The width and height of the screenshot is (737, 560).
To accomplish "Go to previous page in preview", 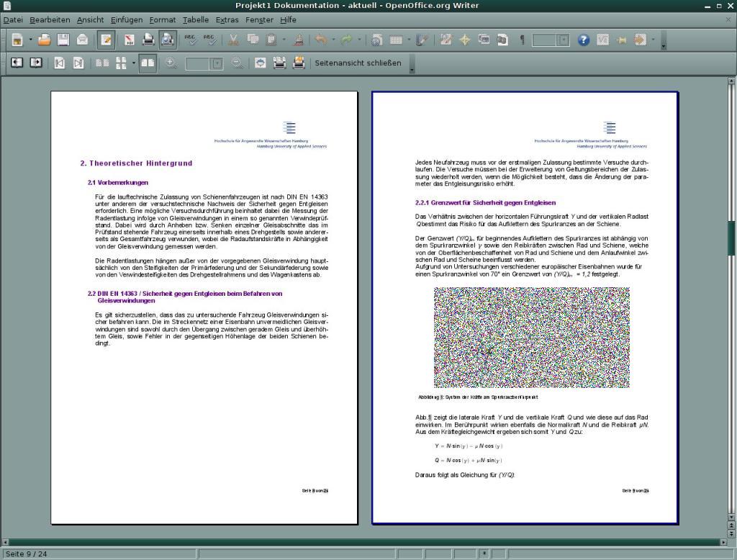I will tap(16, 63).
